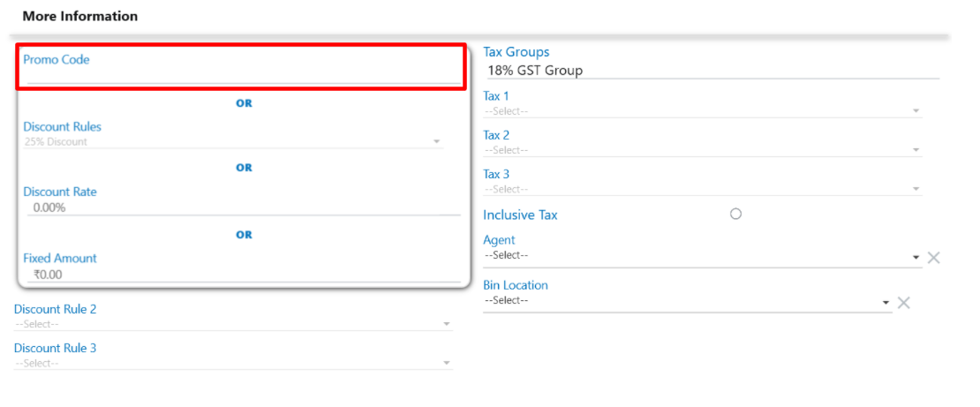This screenshot has width=980, height=407.
Task: Click the Agent dropdown arrow icon
Action: [x=916, y=258]
